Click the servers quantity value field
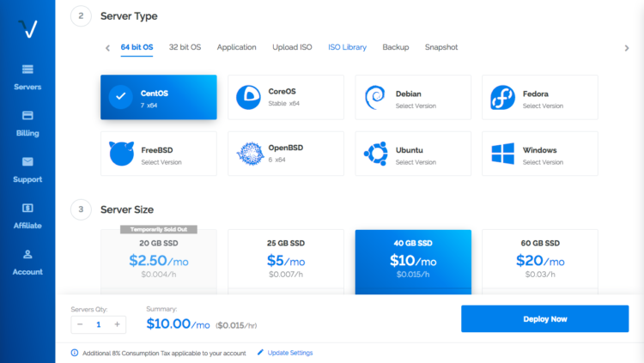The height and width of the screenshot is (363, 644). (99, 324)
